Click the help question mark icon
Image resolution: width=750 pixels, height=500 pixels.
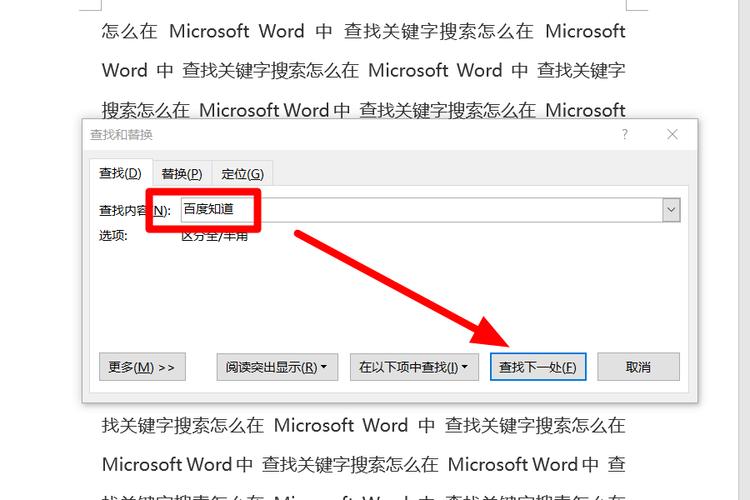625,134
